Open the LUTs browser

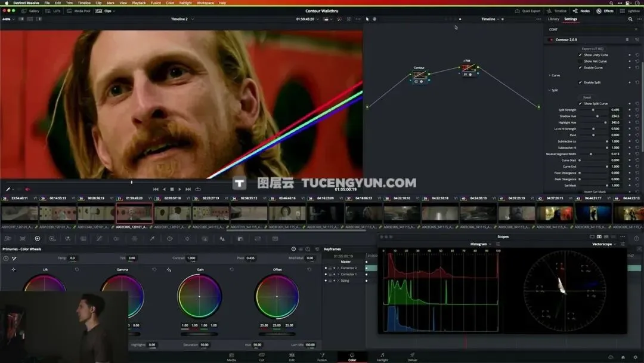tap(54, 11)
